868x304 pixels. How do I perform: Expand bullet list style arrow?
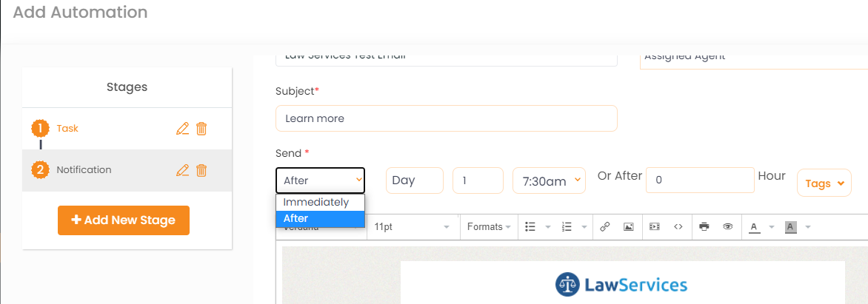(548, 226)
